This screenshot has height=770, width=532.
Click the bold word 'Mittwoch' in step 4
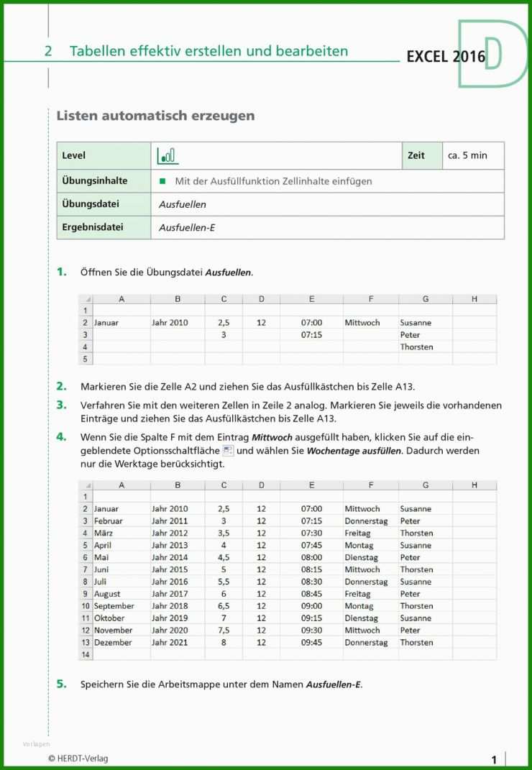tap(272, 437)
